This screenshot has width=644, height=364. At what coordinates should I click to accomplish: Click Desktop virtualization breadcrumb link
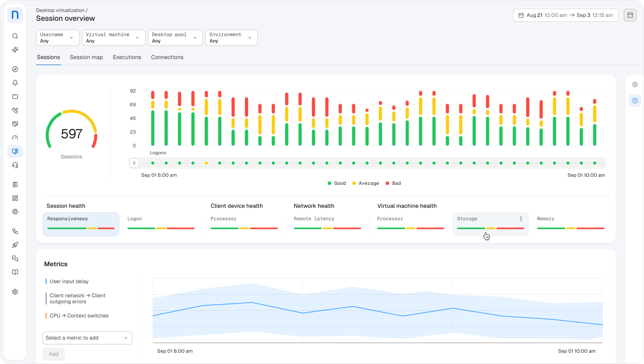coord(60,10)
